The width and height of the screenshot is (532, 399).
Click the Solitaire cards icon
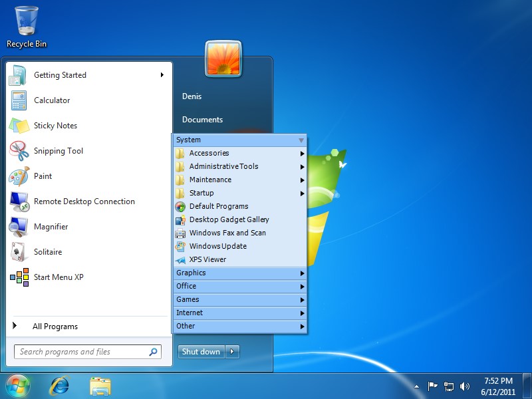point(18,252)
